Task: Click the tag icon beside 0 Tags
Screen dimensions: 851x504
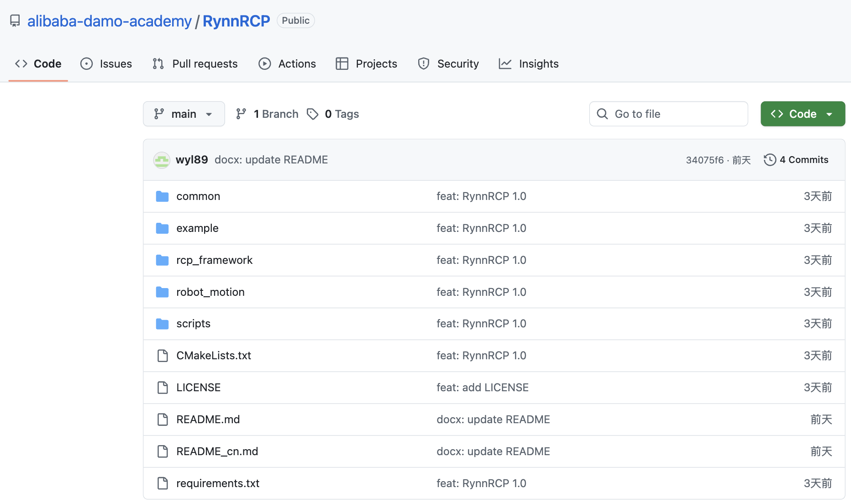Action: coord(312,114)
